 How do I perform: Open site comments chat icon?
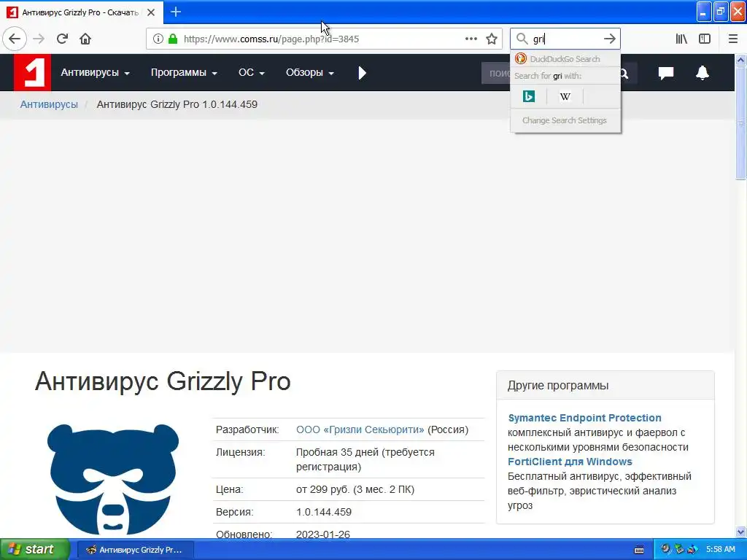click(665, 73)
